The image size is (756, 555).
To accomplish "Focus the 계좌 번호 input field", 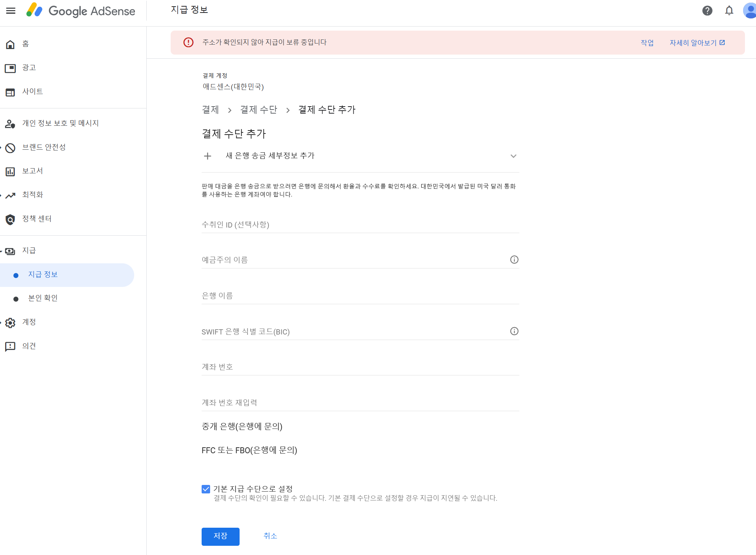I will pyautogui.click(x=360, y=367).
